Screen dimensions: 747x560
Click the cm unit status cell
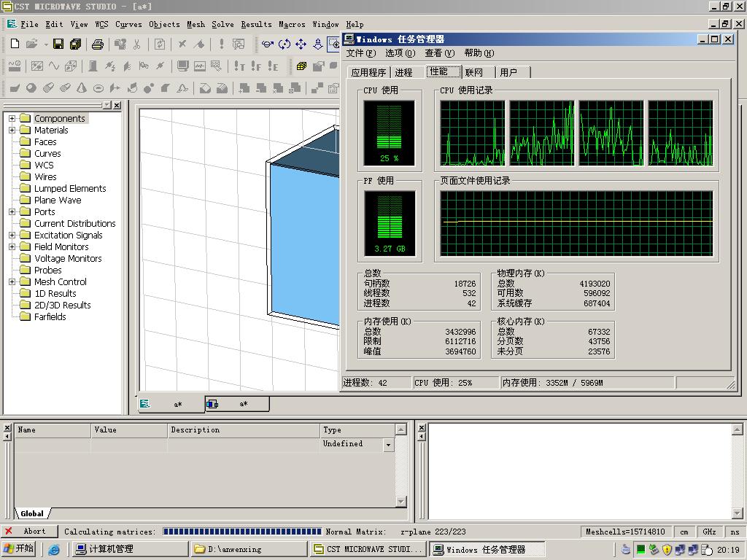pyautogui.click(x=684, y=532)
